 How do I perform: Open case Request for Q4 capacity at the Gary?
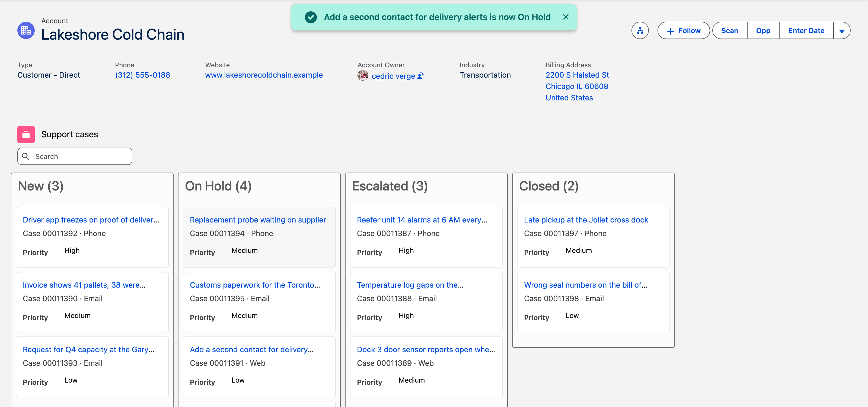coord(88,349)
